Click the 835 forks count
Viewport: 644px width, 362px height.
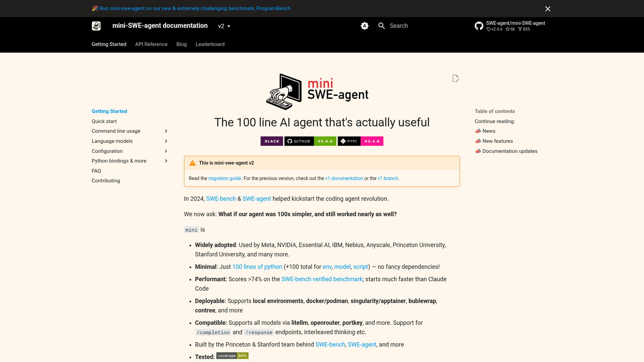tap(524, 29)
